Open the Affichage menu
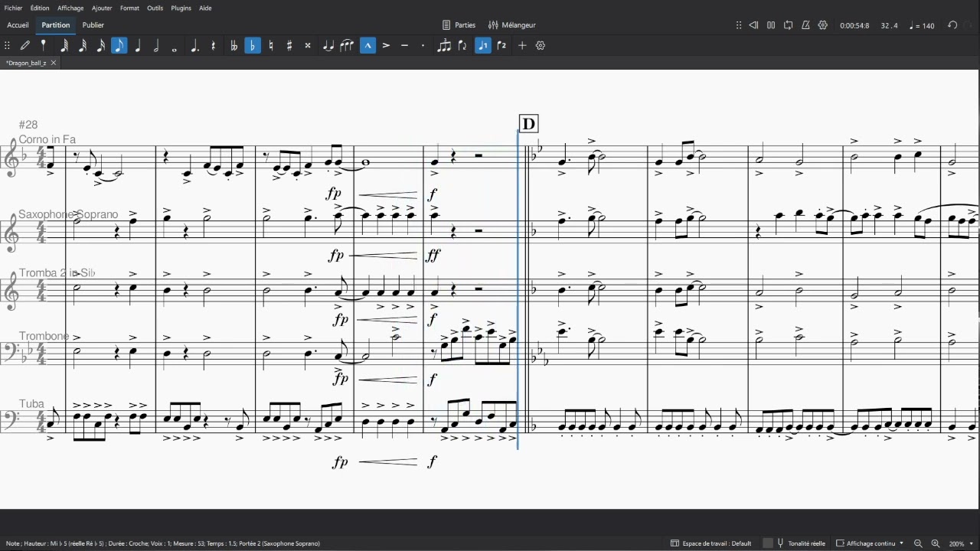980x551 pixels. click(71, 8)
